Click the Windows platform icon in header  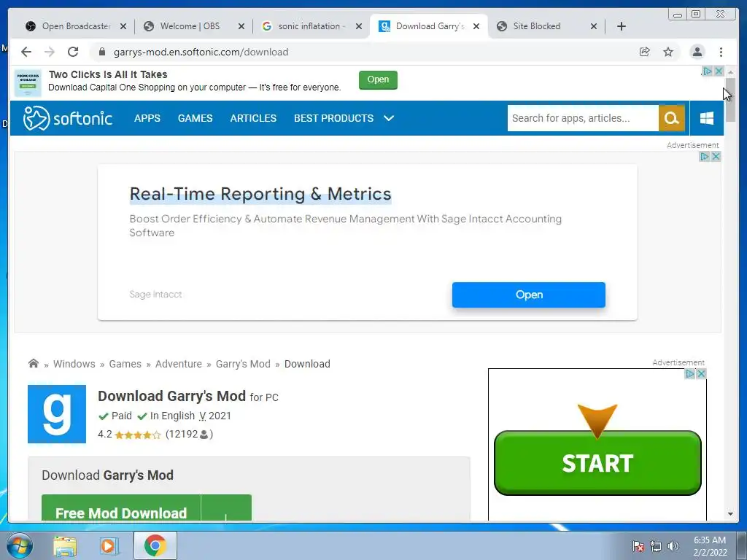coord(706,118)
